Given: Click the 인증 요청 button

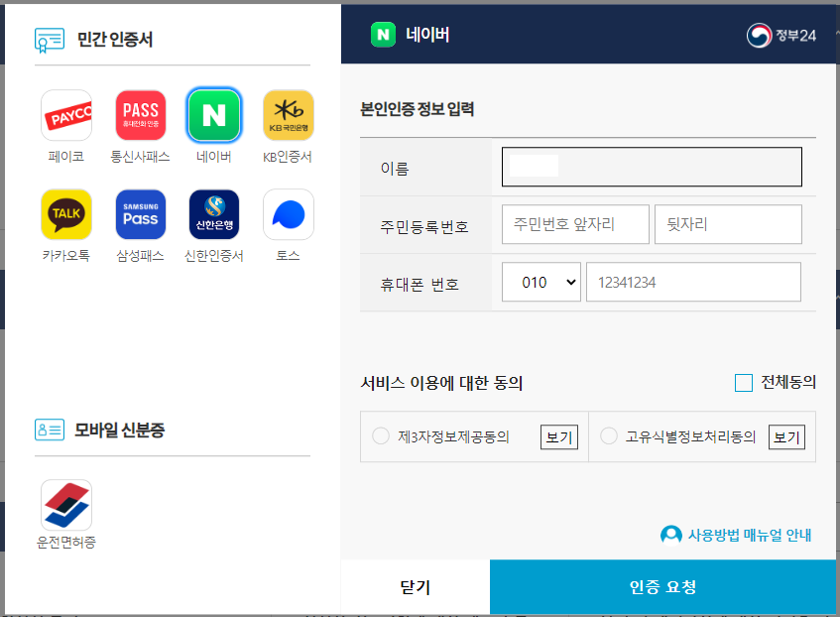Looking at the screenshot, I should pos(662,587).
